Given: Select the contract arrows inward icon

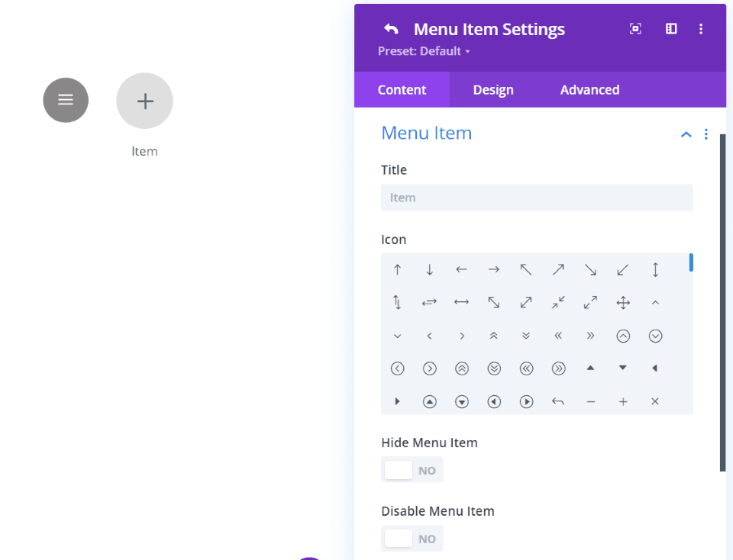Looking at the screenshot, I should coord(558,303).
